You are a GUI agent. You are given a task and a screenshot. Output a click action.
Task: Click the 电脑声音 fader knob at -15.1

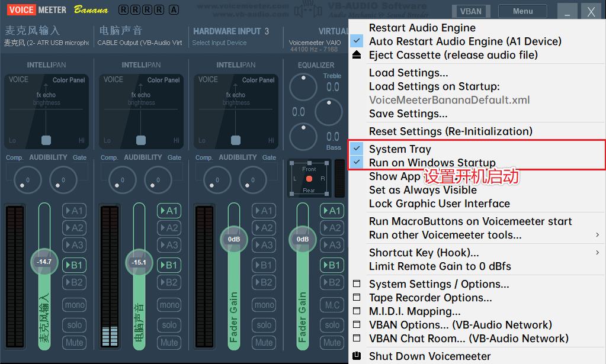[x=139, y=262]
